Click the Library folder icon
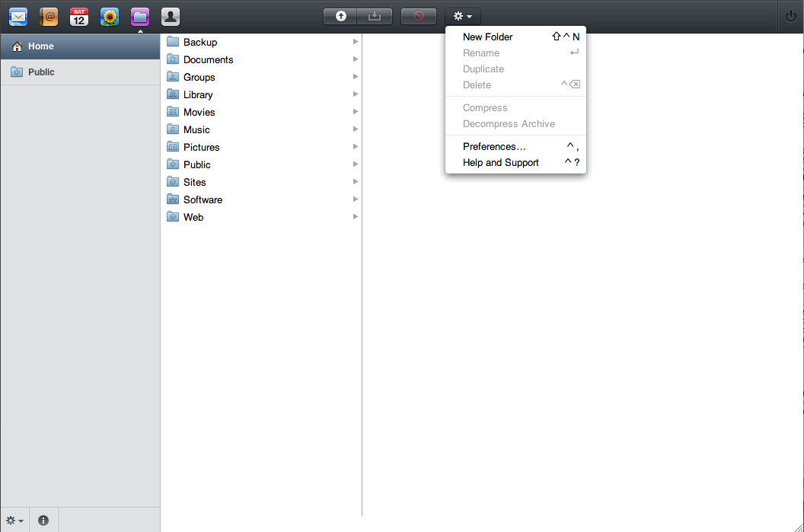 pyautogui.click(x=173, y=94)
